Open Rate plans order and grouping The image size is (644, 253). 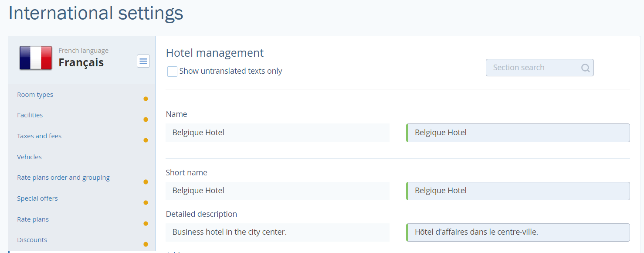coord(63,178)
